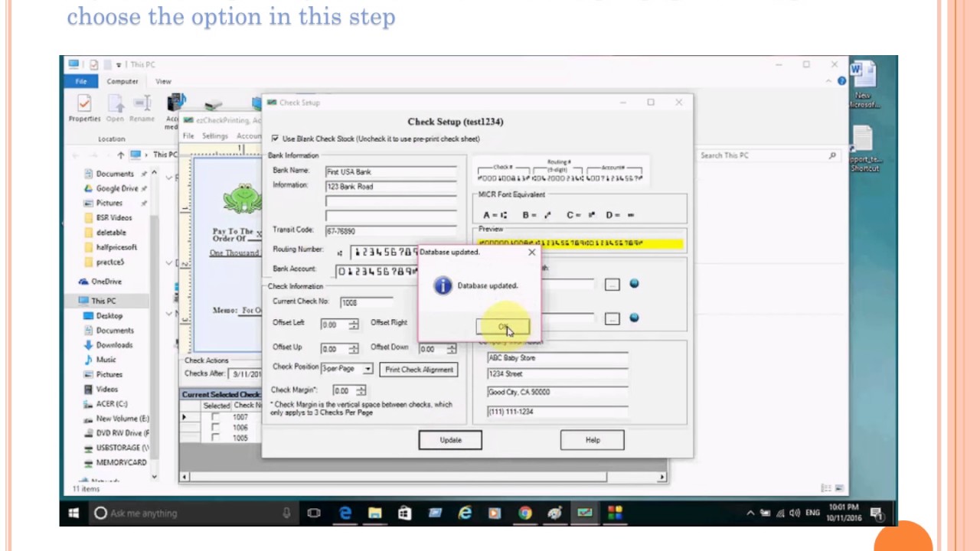Click the Information field with 123 Bank Road
The image size is (980, 551).
[390, 187]
